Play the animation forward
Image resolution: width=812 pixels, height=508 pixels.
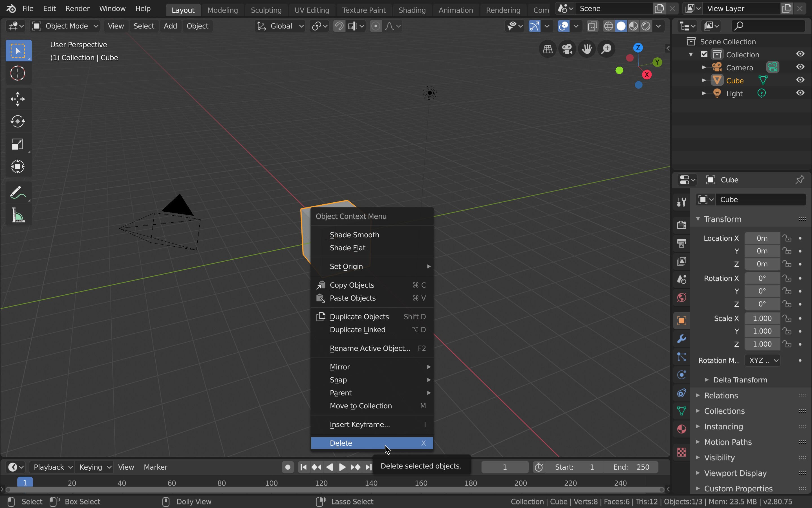click(x=342, y=467)
